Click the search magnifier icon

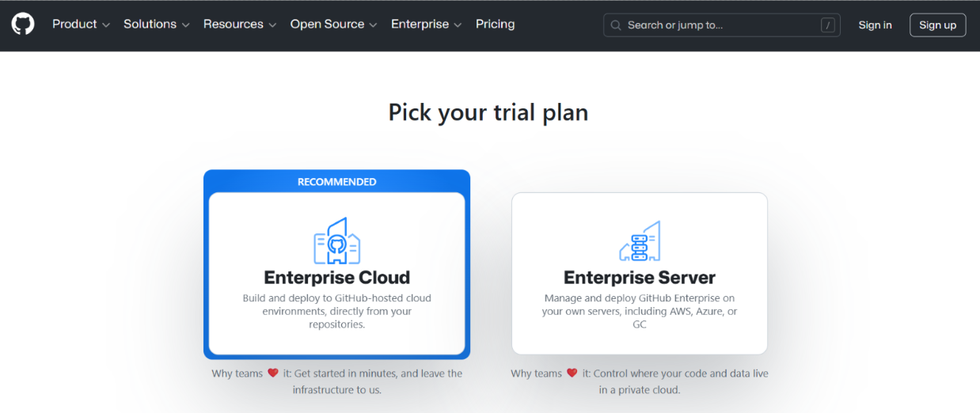(x=617, y=25)
